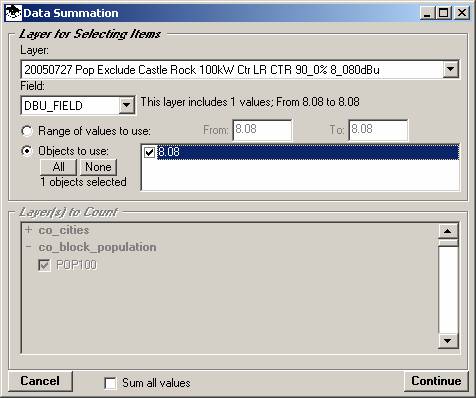Click the 1 objects selected text
This screenshot has height=398, width=476.
(x=83, y=182)
